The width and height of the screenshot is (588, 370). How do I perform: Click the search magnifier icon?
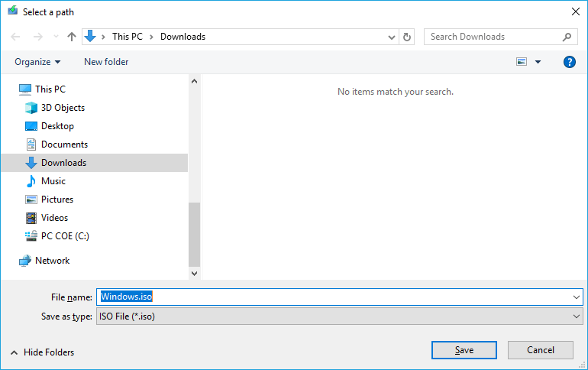[567, 37]
